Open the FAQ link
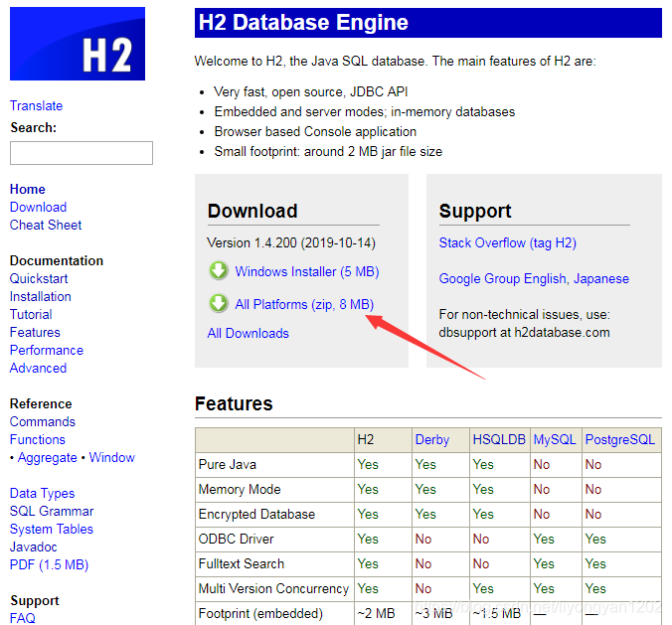This screenshot has height=625, width=672. [x=23, y=618]
